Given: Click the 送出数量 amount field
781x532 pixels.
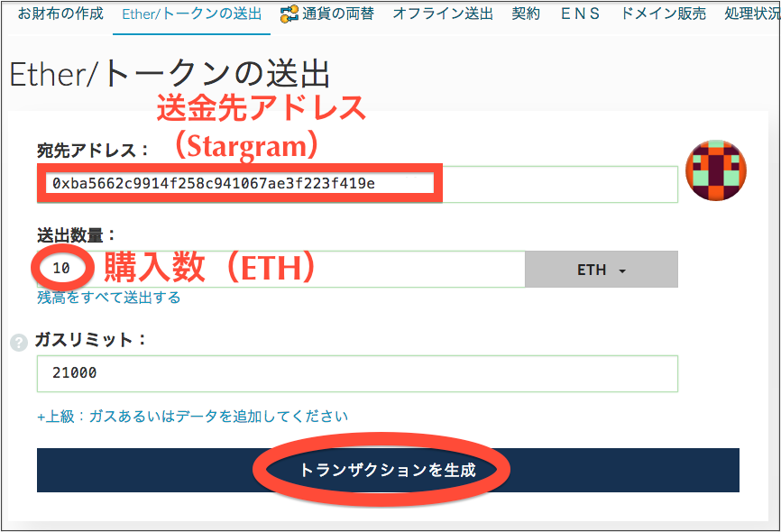Looking at the screenshot, I should coord(280,269).
